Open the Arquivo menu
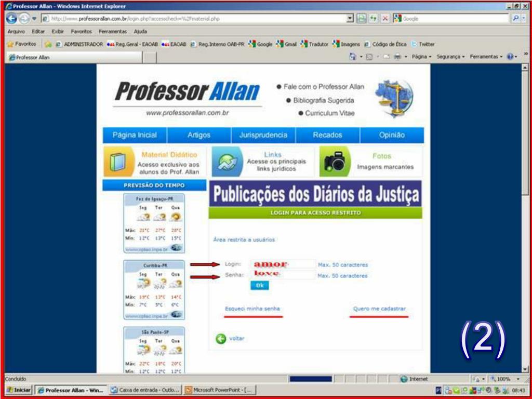 pos(16,32)
